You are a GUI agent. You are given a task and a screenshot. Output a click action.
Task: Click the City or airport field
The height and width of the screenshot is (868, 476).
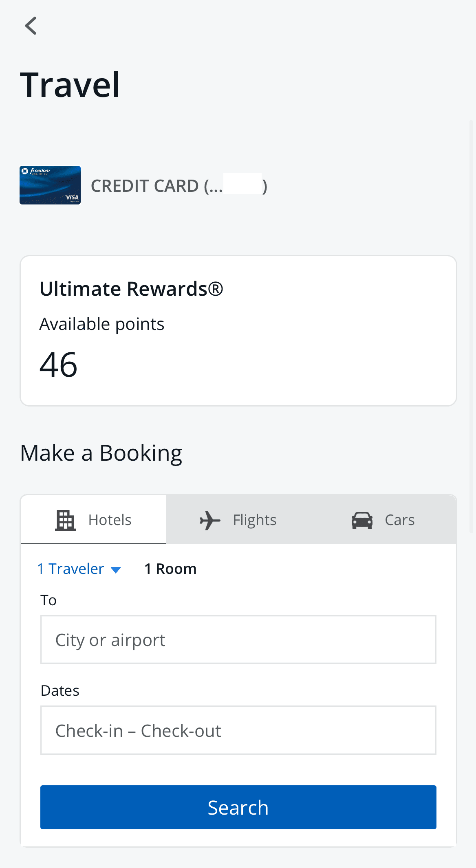point(238,639)
